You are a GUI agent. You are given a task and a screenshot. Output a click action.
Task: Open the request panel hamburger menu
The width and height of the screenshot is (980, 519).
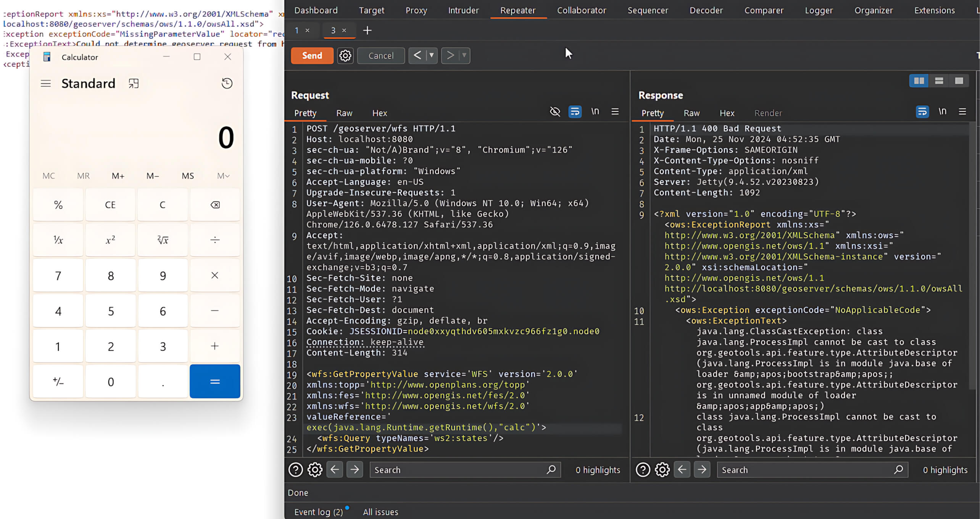[615, 112]
